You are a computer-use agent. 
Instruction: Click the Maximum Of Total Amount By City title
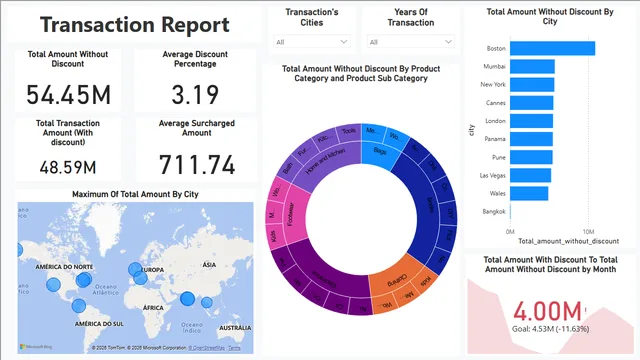pyautogui.click(x=135, y=194)
